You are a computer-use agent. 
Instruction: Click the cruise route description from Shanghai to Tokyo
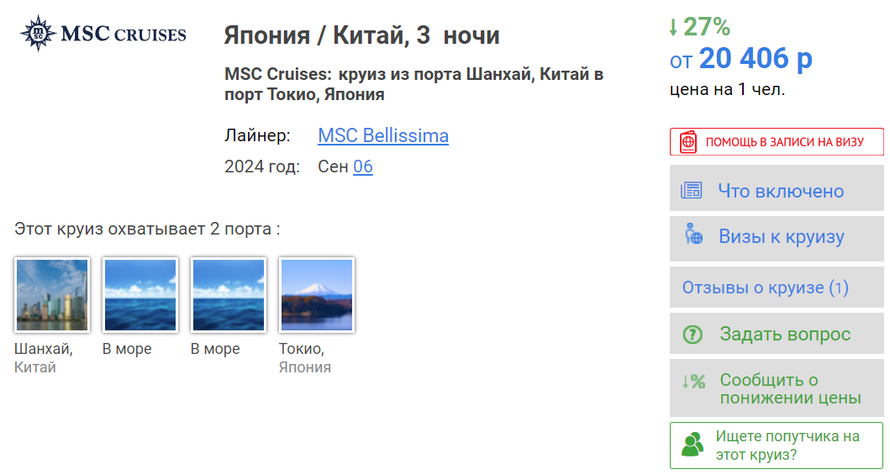tap(414, 84)
